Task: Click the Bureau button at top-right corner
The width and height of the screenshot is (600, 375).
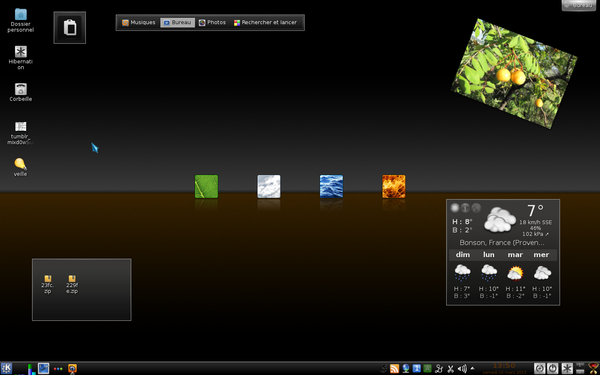Action: point(579,5)
